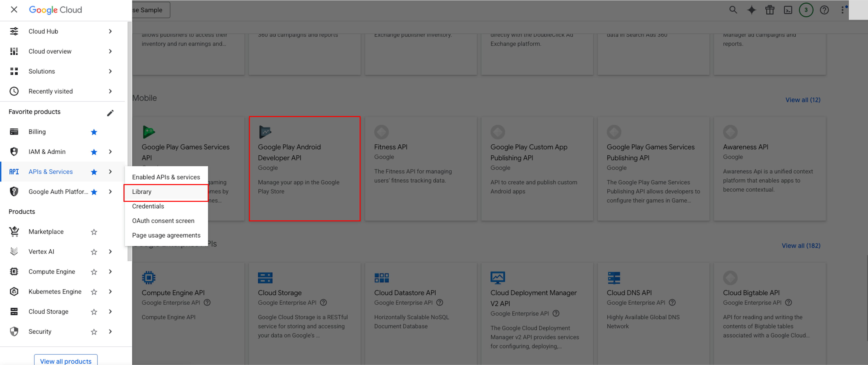Expand the Compute Engine submenu chevron
868x365 pixels.
pos(110,271)
